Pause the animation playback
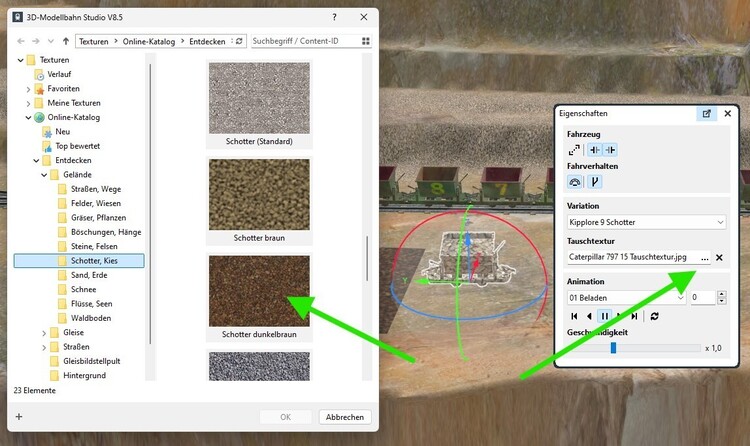The width and height of the screenshot is (750, 446). click(x=605, y=316)
